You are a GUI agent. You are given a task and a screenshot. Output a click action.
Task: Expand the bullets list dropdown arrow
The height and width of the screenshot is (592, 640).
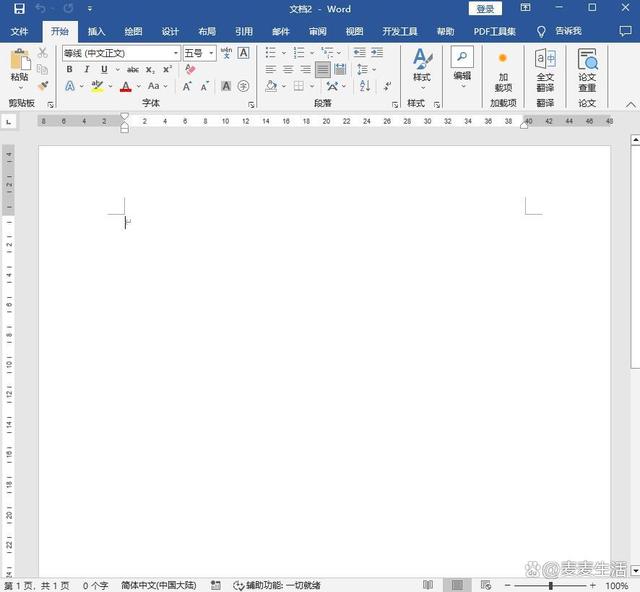[284, 53]
